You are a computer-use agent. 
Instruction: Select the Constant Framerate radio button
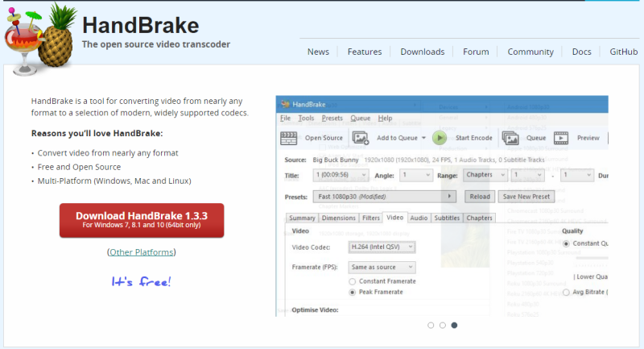[x=352, y=281]
